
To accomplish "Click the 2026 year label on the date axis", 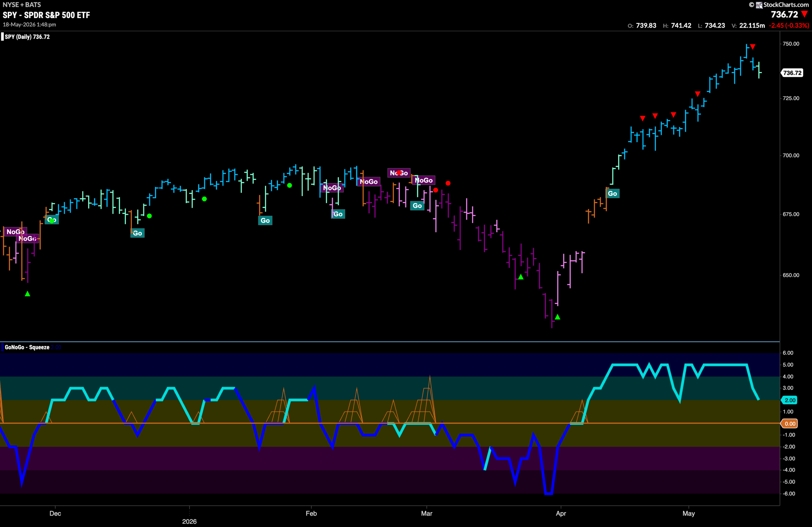I will (189, 522).
